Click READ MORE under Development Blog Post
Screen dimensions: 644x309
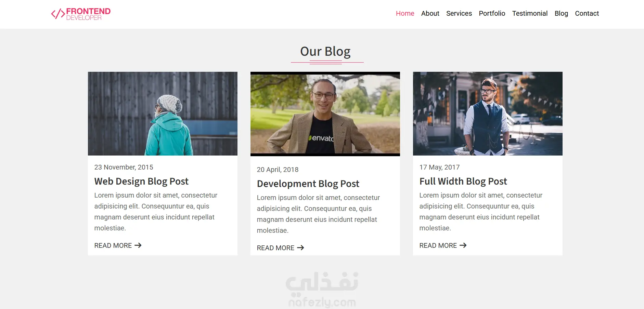pos(275,248)
